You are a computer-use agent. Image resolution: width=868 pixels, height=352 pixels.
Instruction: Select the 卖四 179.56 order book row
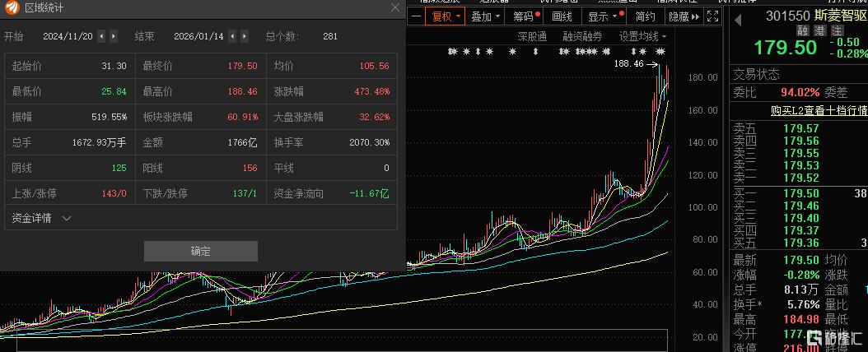(x=798, y=141)
